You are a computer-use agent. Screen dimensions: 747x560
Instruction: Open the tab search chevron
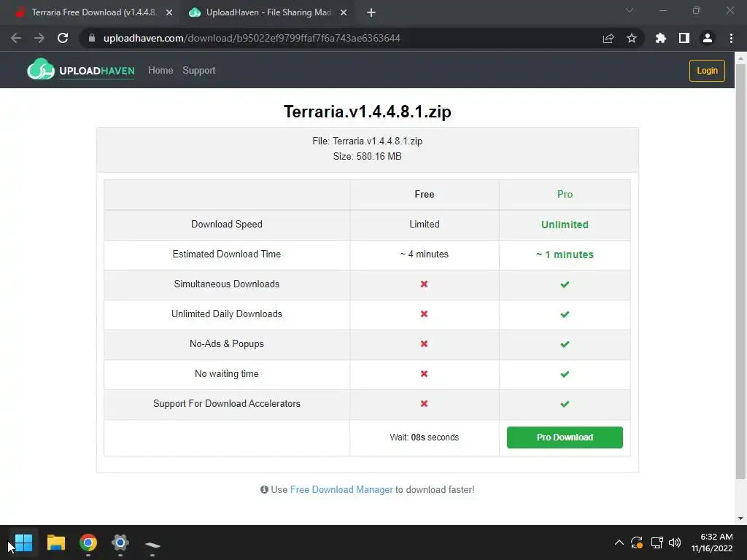pyautogui.click(x=630, y=10)
